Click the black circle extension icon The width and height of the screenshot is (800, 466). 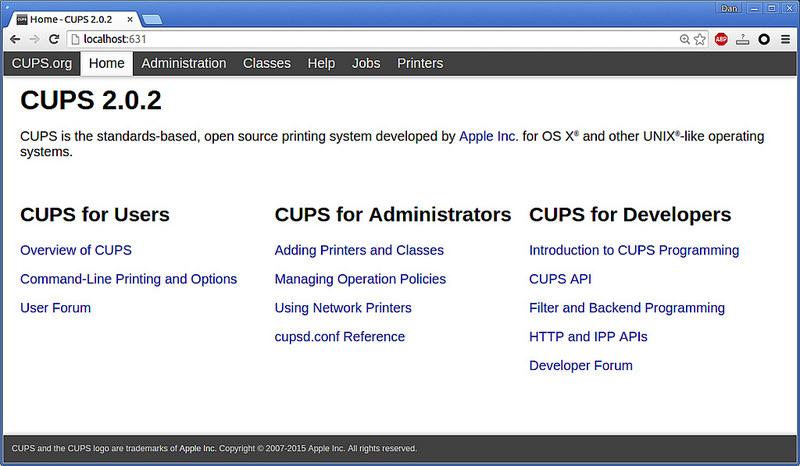763,39
